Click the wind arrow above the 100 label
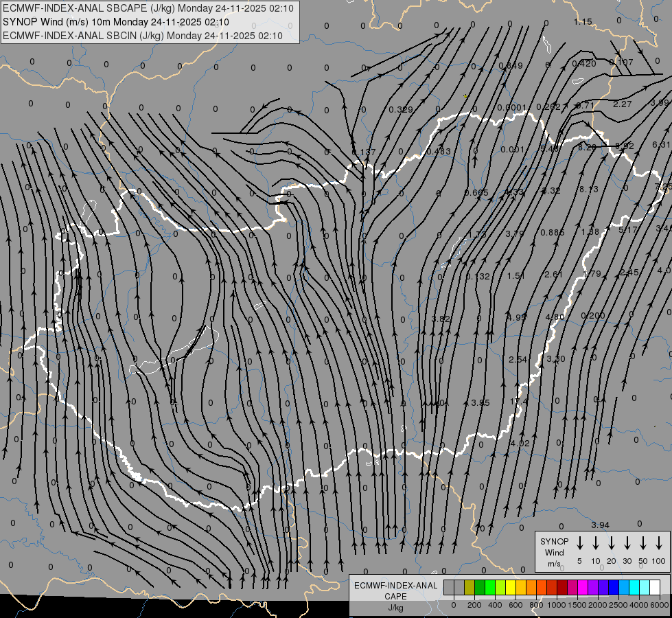Viewport: 672px width, 618px height. 659,543
